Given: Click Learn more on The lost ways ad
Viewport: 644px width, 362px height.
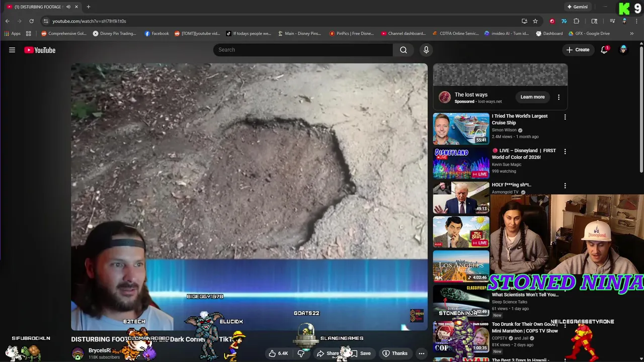Looking at the screenshot, I should point(532,97).
